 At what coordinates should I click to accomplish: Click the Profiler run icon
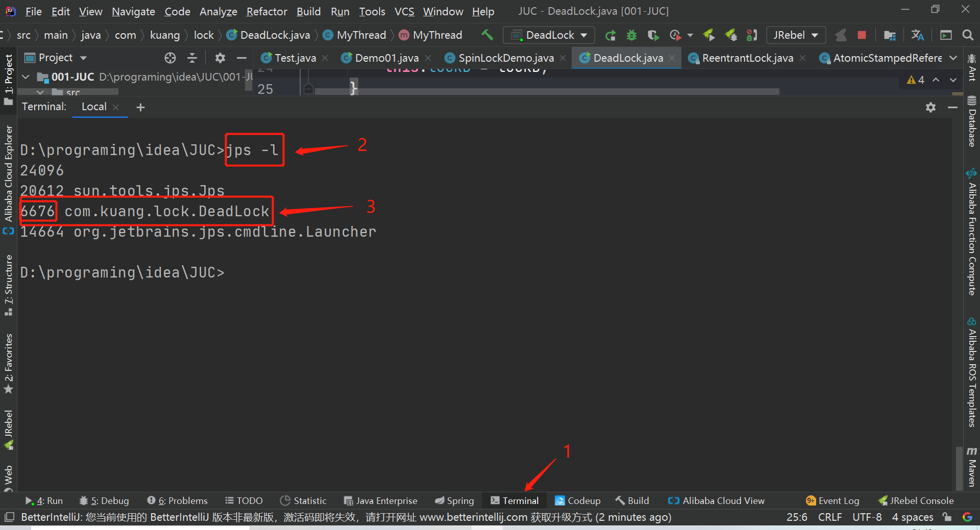click(x=675, y=35)
